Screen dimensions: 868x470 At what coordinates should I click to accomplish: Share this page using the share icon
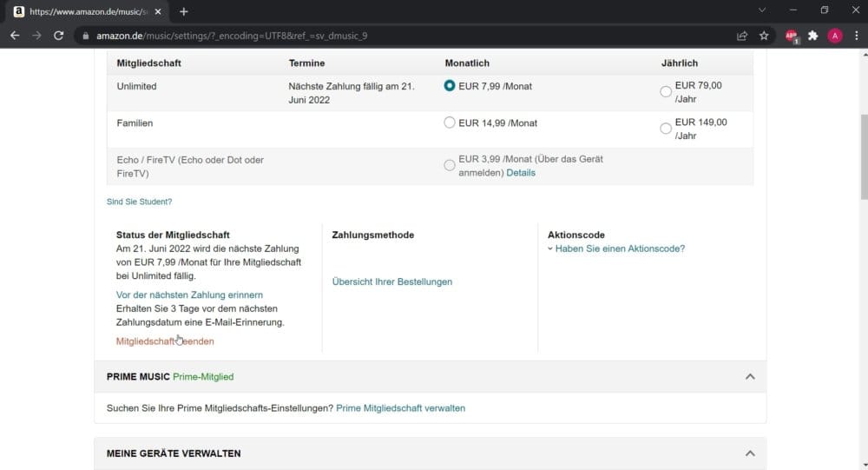(742, 36)
